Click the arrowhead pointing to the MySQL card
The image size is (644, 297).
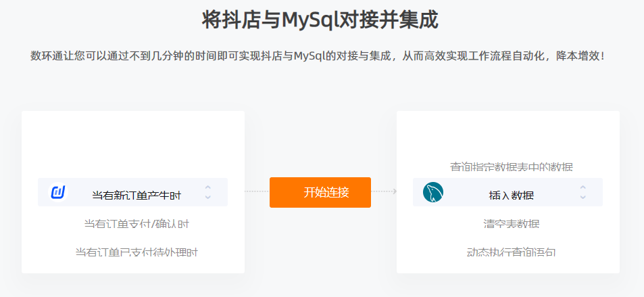coord(395,191)
